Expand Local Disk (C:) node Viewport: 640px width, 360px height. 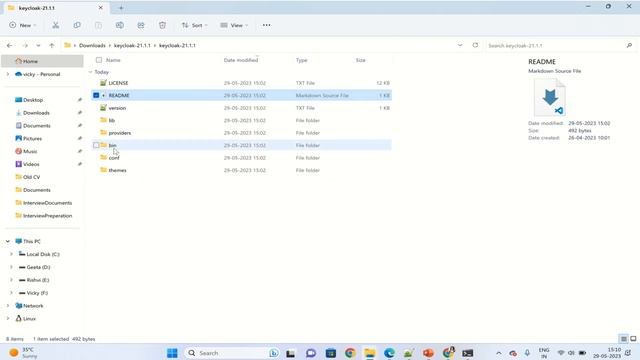pos(11,254)
